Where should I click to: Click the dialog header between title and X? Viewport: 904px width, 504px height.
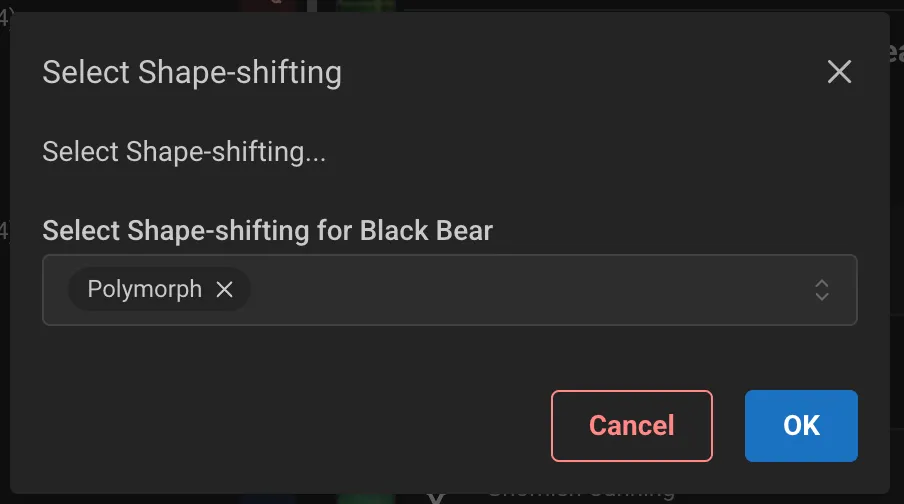(580, 73)
